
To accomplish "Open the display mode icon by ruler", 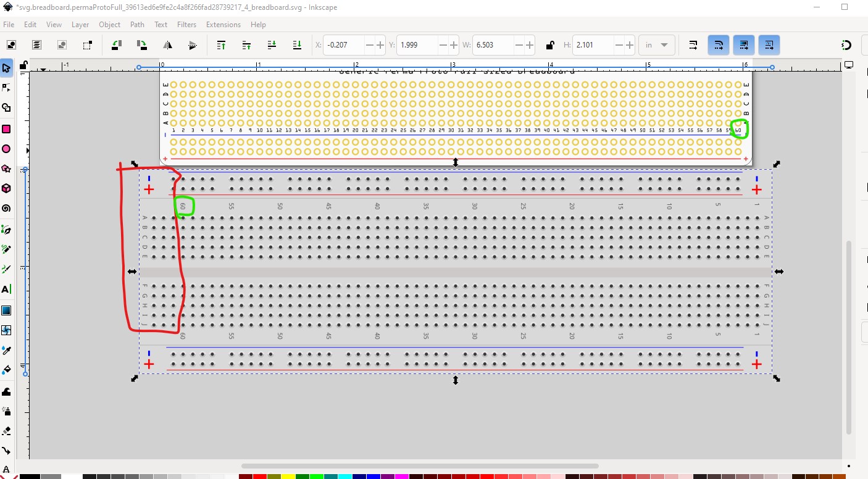I will (x=849, y=65).
